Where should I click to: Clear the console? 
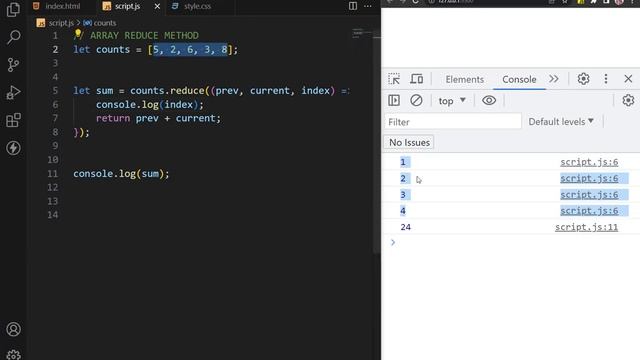point(416,100)
